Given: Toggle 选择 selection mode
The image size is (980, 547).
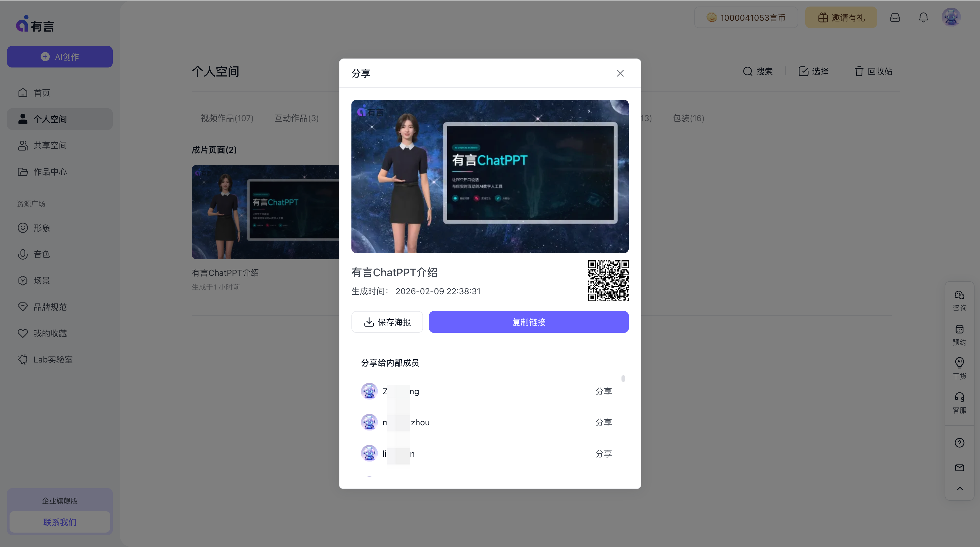Looking at the screenshot, I should click(x=813, y=72).
